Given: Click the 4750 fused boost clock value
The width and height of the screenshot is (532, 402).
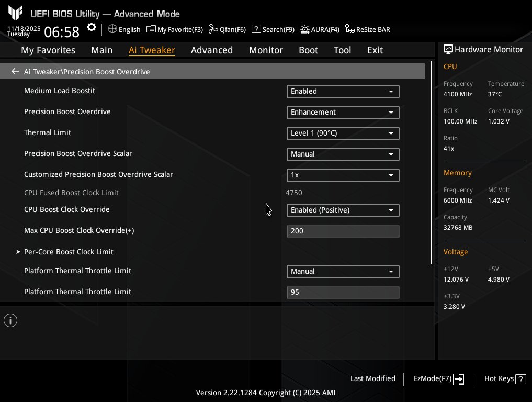Looking at the screenshot, I should click(x=294, y=193).
